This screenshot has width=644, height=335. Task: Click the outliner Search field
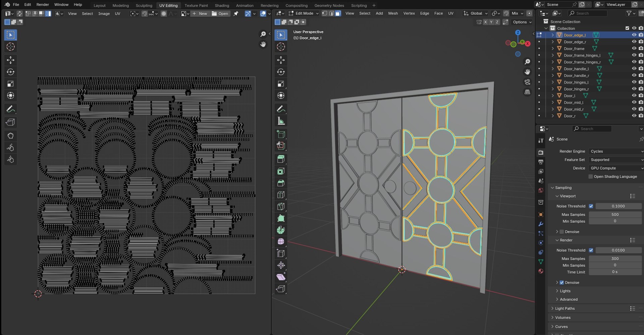(x=588, y=13)
